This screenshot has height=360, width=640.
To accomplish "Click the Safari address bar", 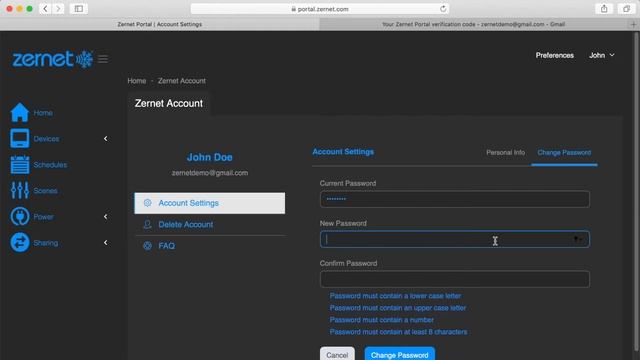I will (320, 9).
